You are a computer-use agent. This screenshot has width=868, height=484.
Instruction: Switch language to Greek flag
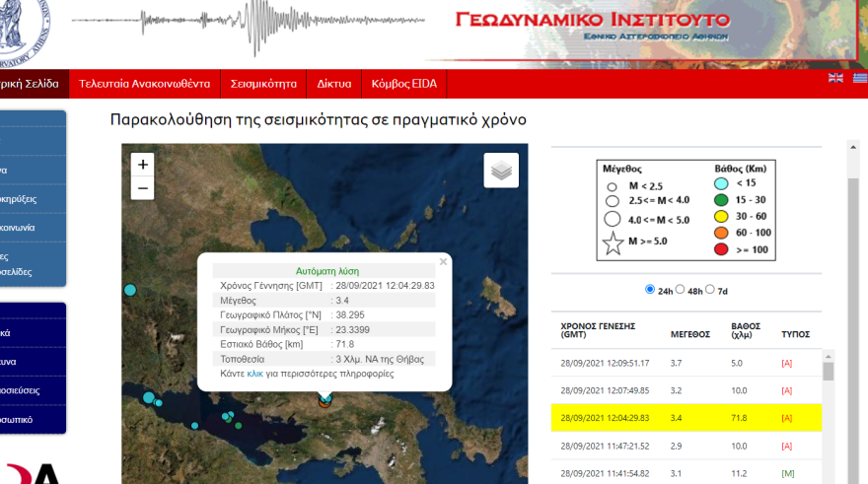tap(860, 78)
